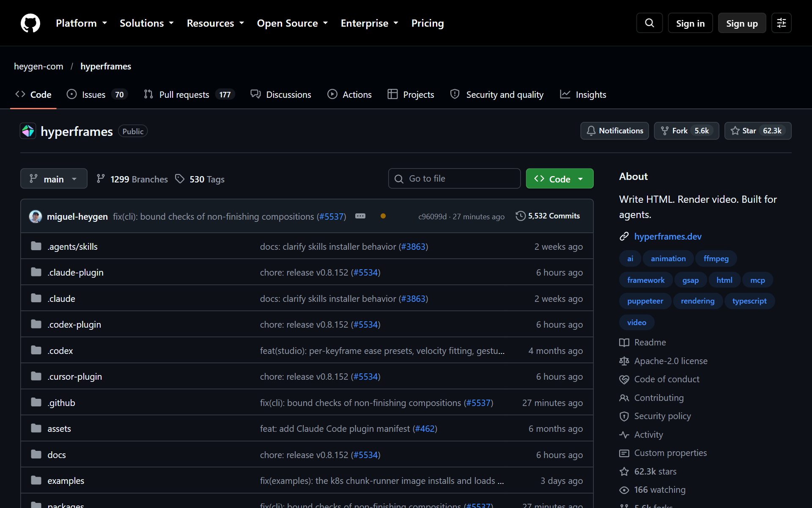Click the .github folder icon
The image size is (812, 508).
coord(36,403)
